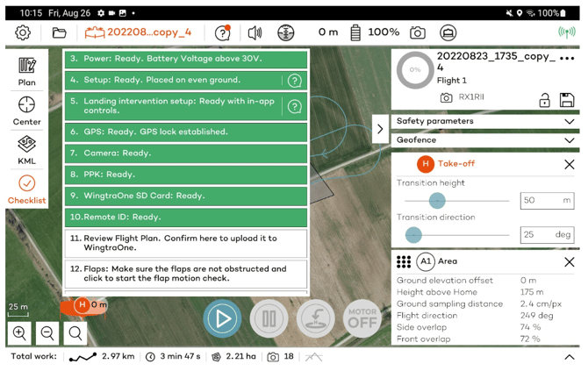The image size is (588, 371).
Task: Confirm Review Flight Plan checklist item
Action: point(186,243)
